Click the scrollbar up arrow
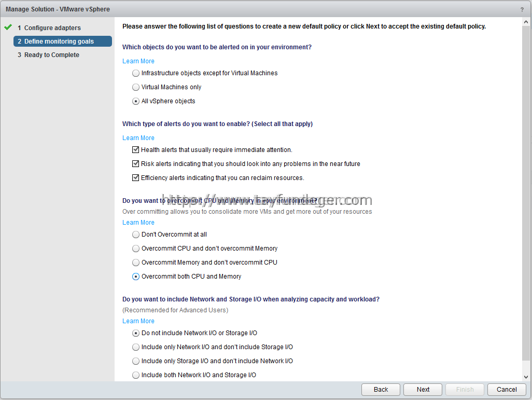The height and width of the screenshot is (400, 532). pos(526,22)
